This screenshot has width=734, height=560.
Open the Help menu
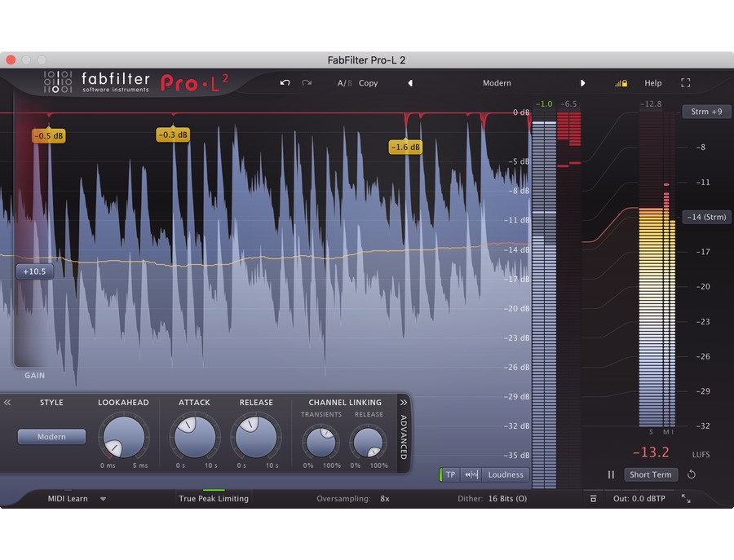[653, 83]
